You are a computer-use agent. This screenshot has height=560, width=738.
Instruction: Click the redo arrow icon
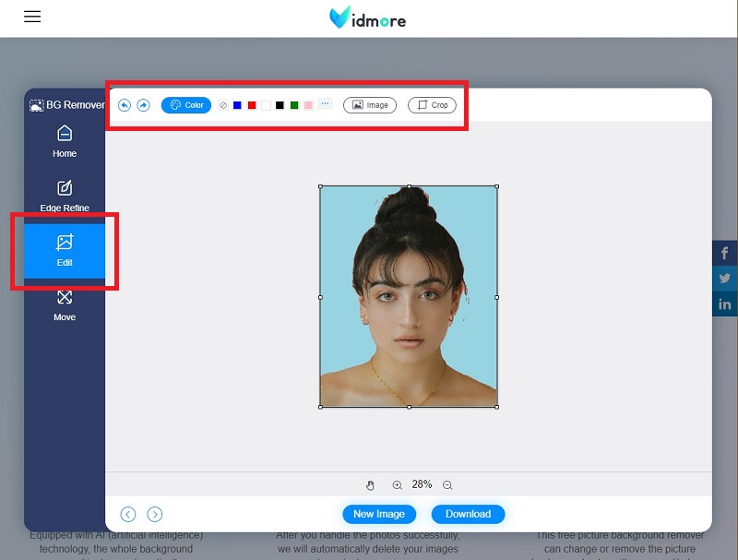tap(144, 105)
